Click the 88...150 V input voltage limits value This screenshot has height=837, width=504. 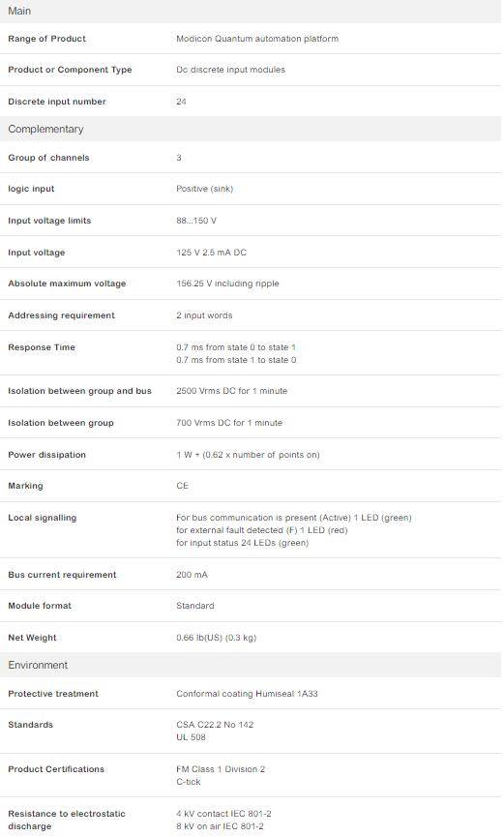click(x=196, y=221)
